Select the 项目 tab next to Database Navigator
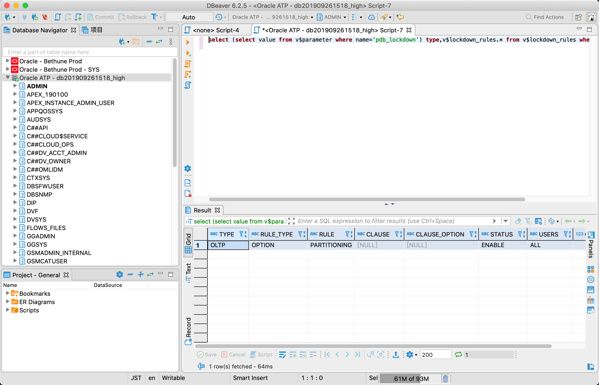Image resolution: width=599 pixels, height=385 pixels. [92, 30]
